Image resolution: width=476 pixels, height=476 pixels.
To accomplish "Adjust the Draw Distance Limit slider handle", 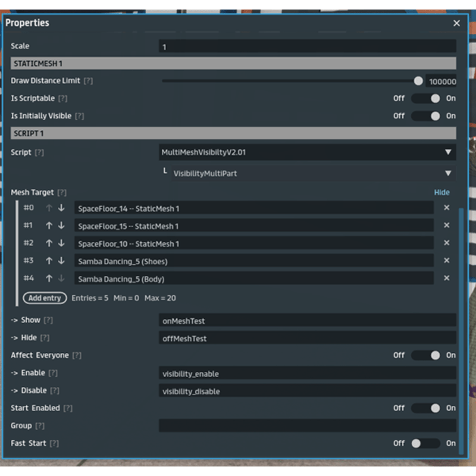I will pos(418,81).
